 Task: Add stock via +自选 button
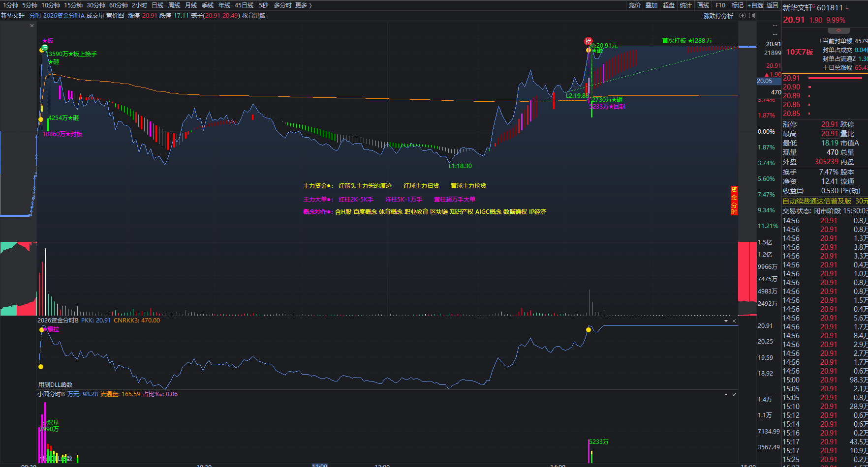tap(755, 5)
